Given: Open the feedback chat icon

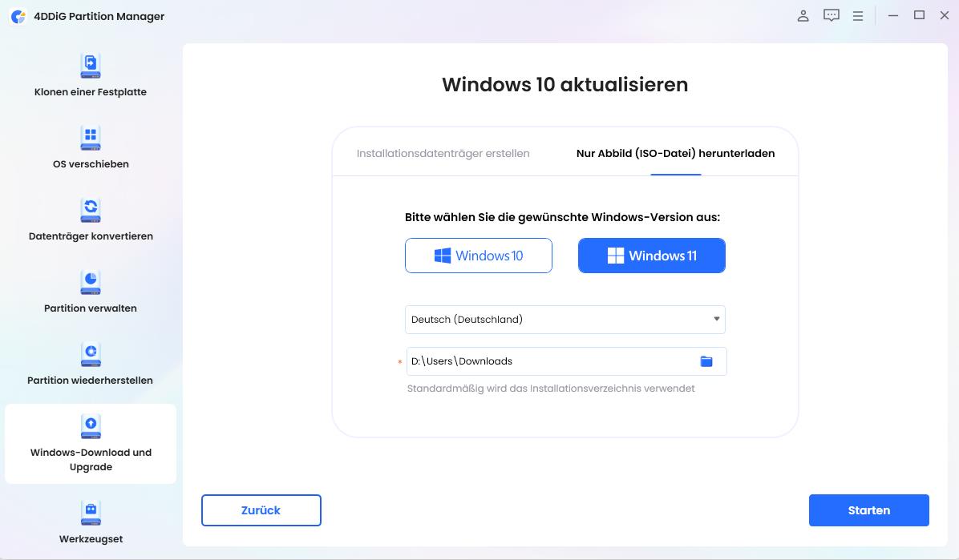Looking at the screenshot, I should [x=832, y=16].
